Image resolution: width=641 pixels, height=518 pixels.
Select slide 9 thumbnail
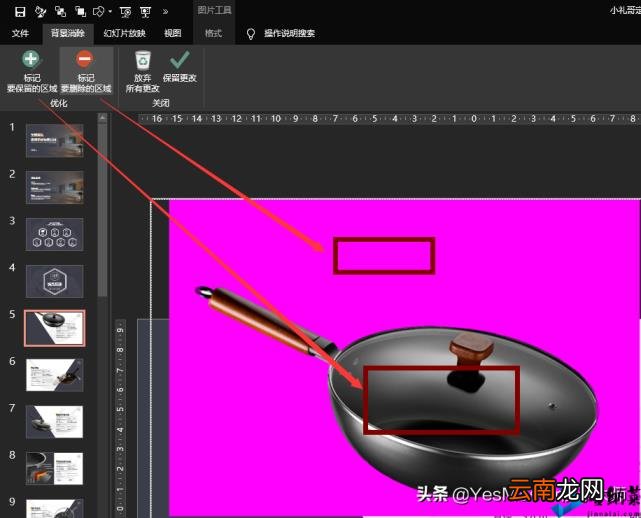55,508
